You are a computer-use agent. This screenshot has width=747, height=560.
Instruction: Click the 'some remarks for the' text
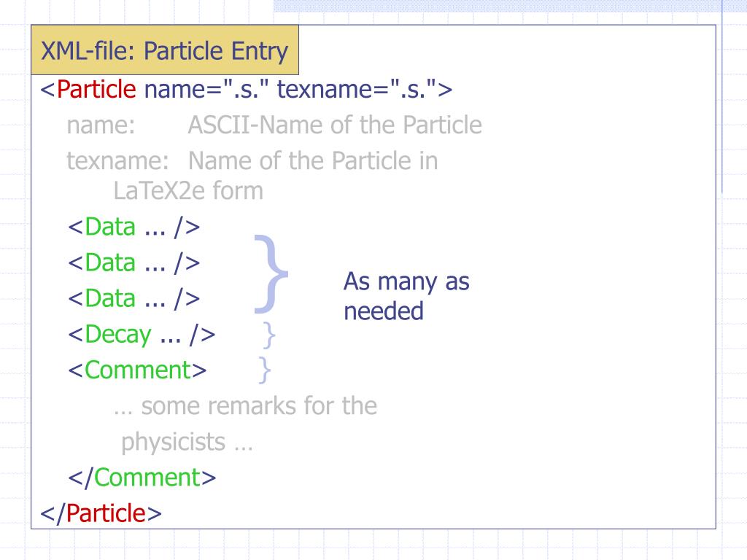point(245,406)
